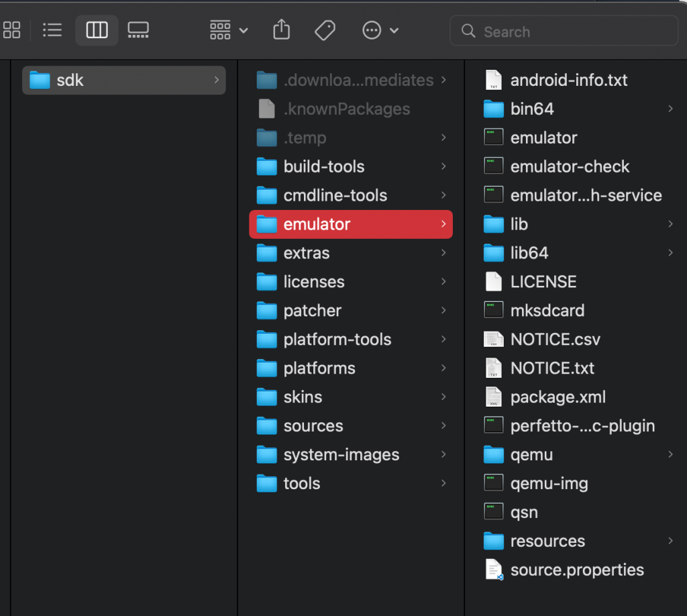The height and width of the screenshot is (616, 687).
Task: Open the platform-tools folder
Action: [351, 340]
